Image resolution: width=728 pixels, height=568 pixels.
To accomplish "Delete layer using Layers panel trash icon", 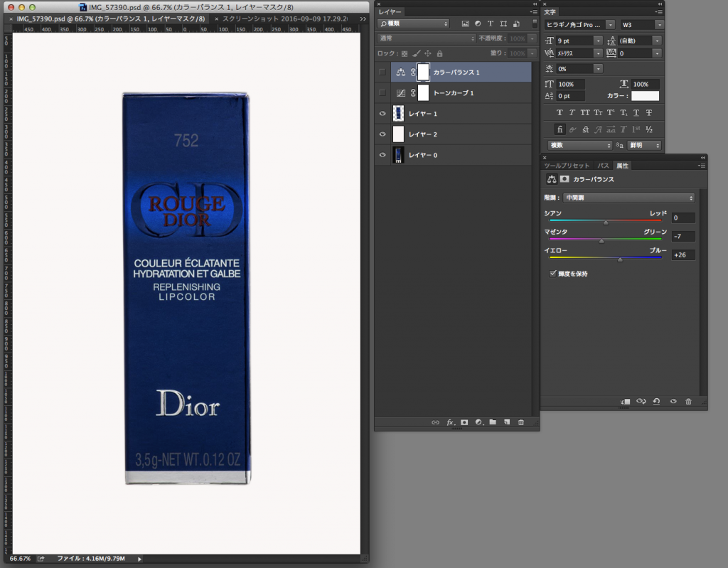I will 521,422.
